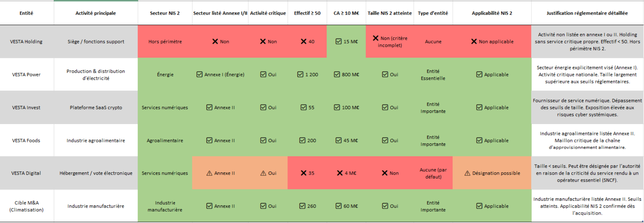Screen dimensions: 644x223
Task: Select the Entité column header
Action: [26, 13]
